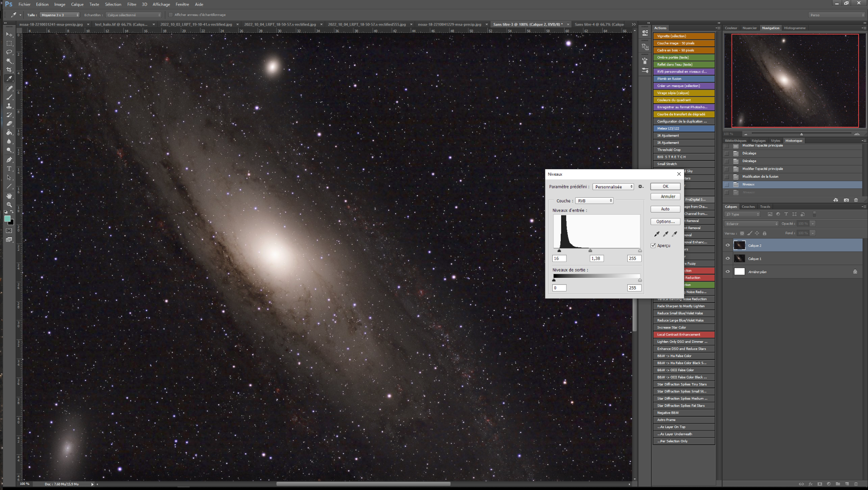Open the Eclaircir blend mode dropdown
This screenshot has height=490, width=868.
(751, 224)
